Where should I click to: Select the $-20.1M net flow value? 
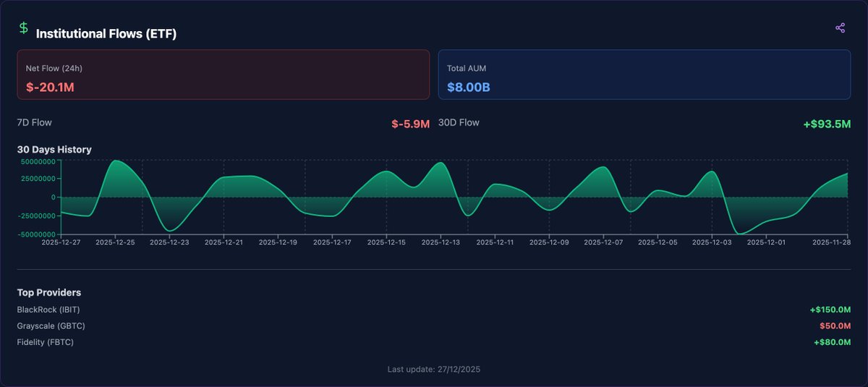[x=51, y=88]
